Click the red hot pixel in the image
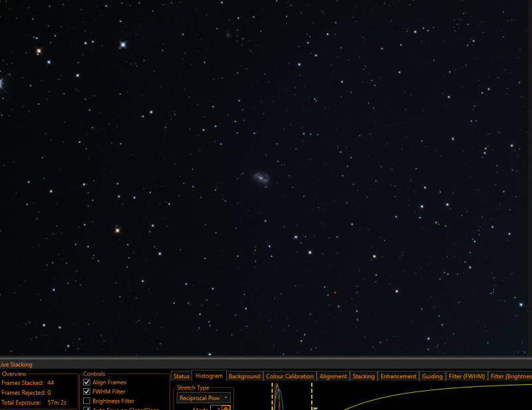 (335, 292)
